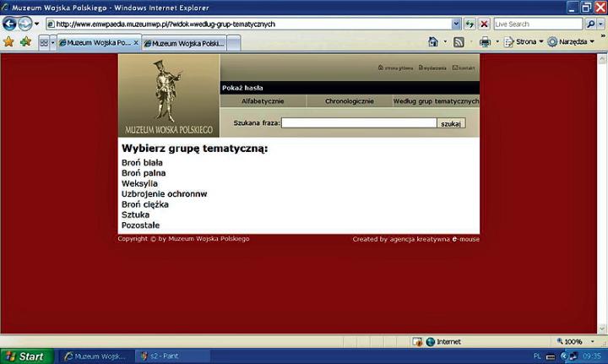Click the Windows Start button

[x=25, y=356]
